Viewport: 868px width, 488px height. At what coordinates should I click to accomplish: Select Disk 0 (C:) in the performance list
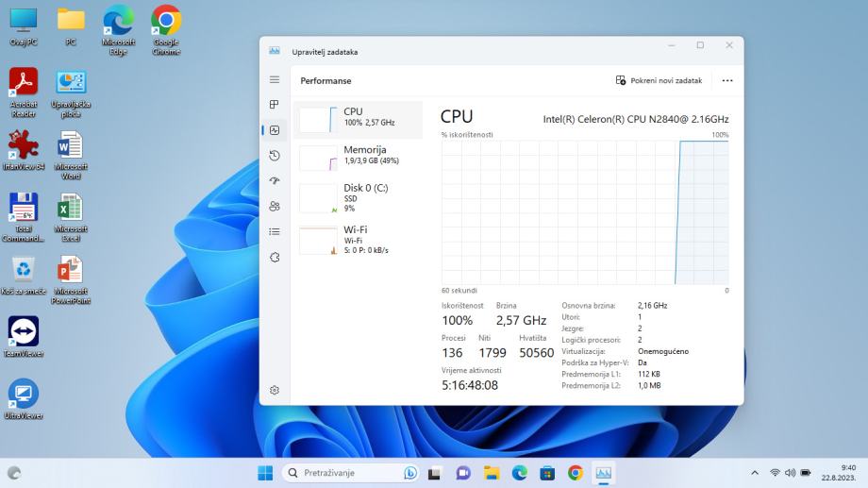(x=359, y=196)
